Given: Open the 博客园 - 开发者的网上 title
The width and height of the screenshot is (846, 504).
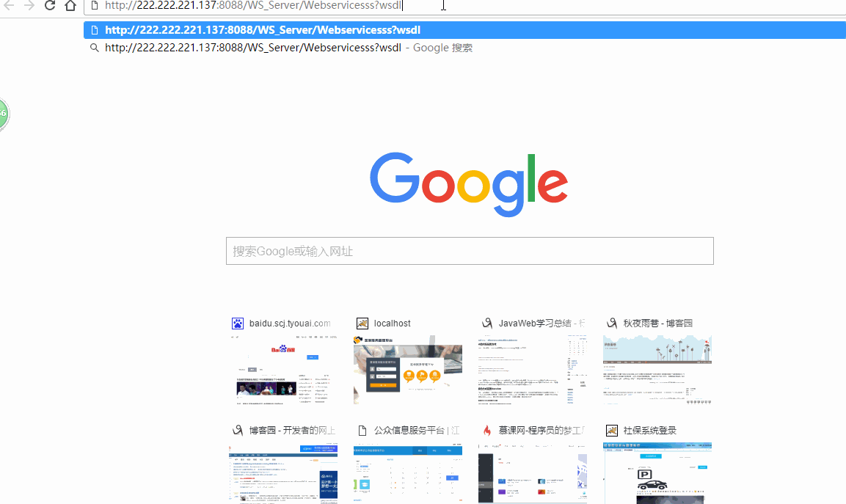Looking at the screenshot, I should click(x=292, y=430).
